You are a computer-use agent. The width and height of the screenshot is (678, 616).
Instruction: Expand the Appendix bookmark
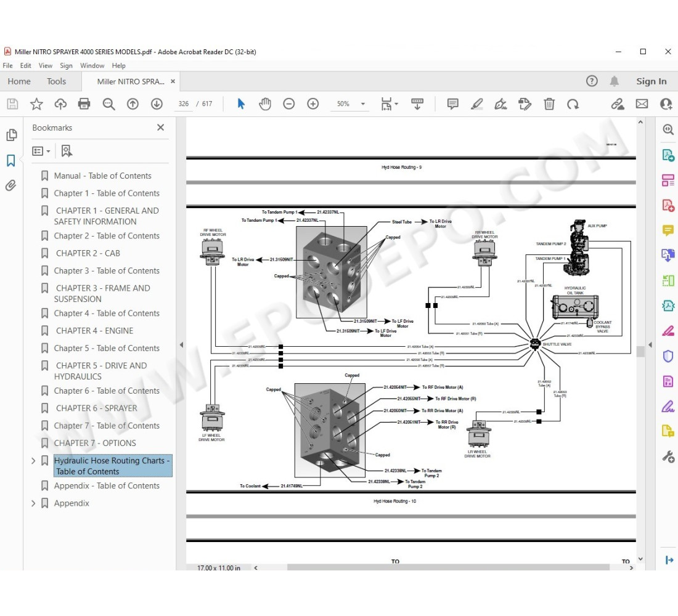pyautogui.click(x=33, y=503)
